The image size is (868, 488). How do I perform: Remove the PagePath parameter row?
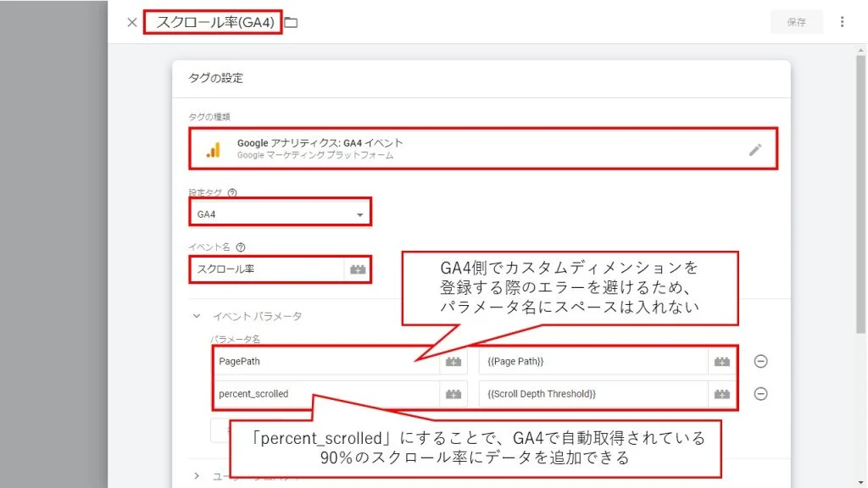tap(760, 361)
